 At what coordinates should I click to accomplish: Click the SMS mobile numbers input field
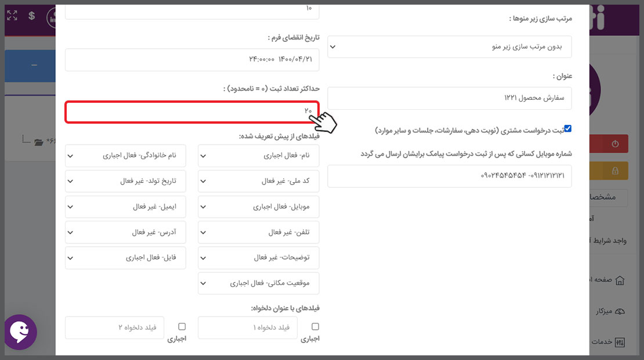pos(449,175)
